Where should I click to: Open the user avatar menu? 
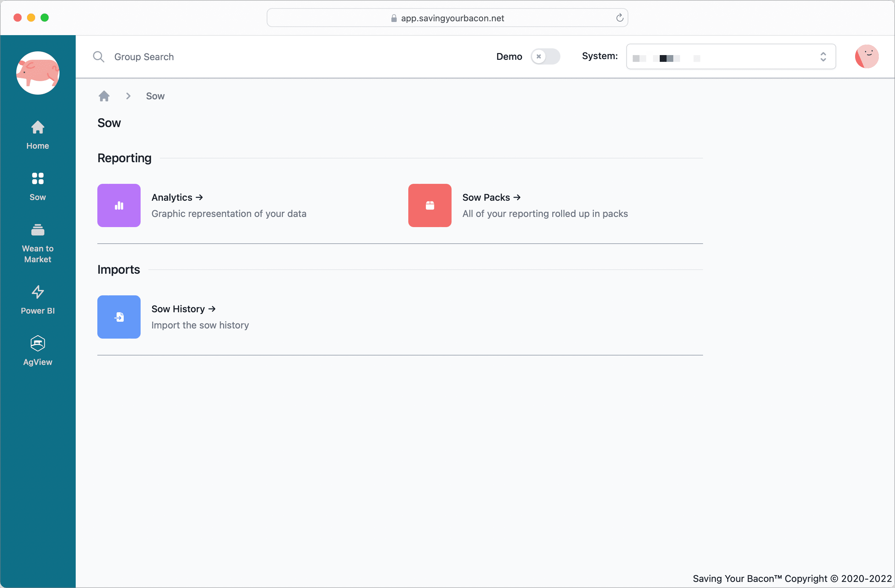(866, 57)
